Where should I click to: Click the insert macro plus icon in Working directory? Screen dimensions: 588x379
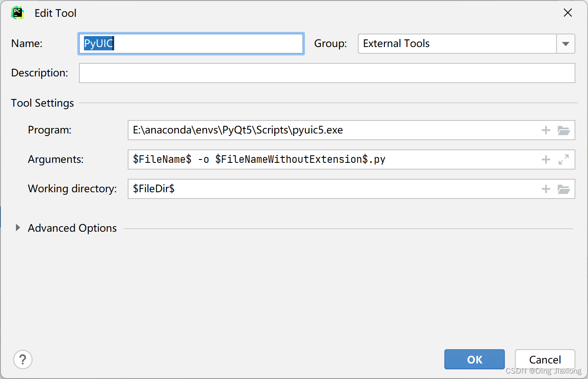click(x=546, y=189)
